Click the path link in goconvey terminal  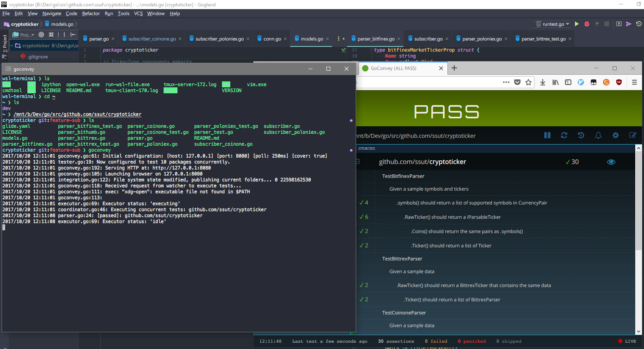pos(77,114)
